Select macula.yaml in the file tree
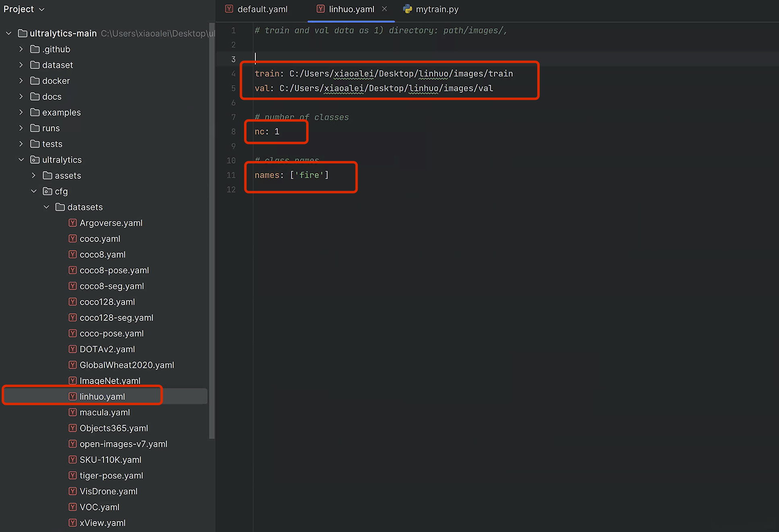 (x=105, y=412)
